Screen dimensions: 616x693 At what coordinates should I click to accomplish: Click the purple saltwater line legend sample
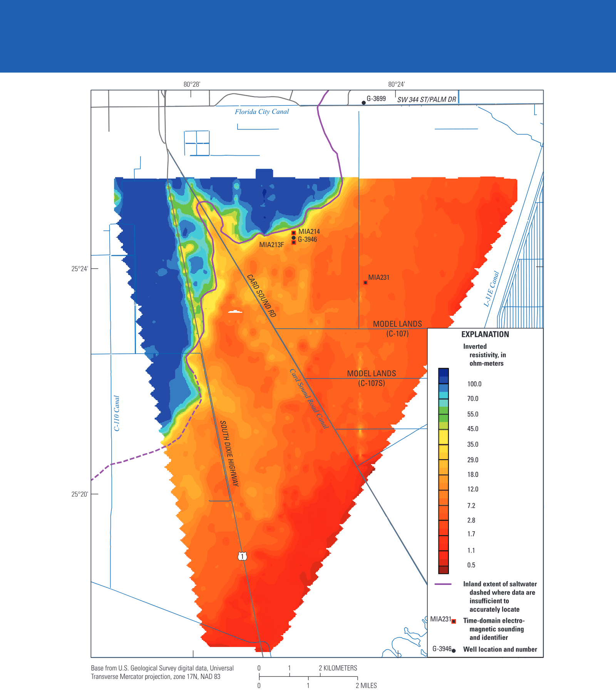coord(443,584)
